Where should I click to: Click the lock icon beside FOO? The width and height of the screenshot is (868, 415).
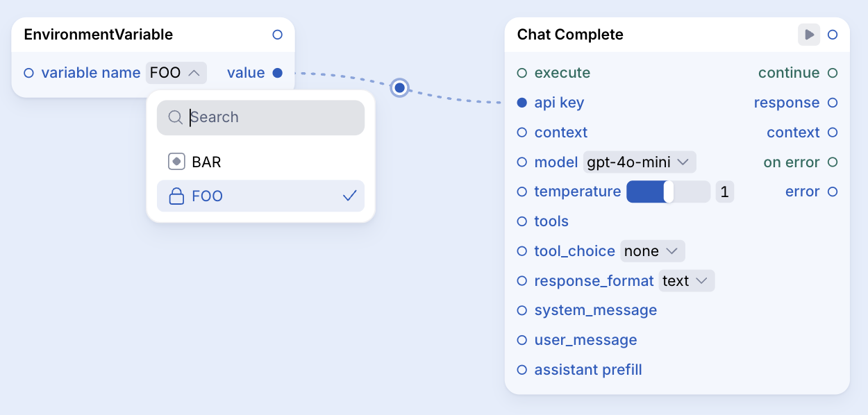click(x=177, y=196)
